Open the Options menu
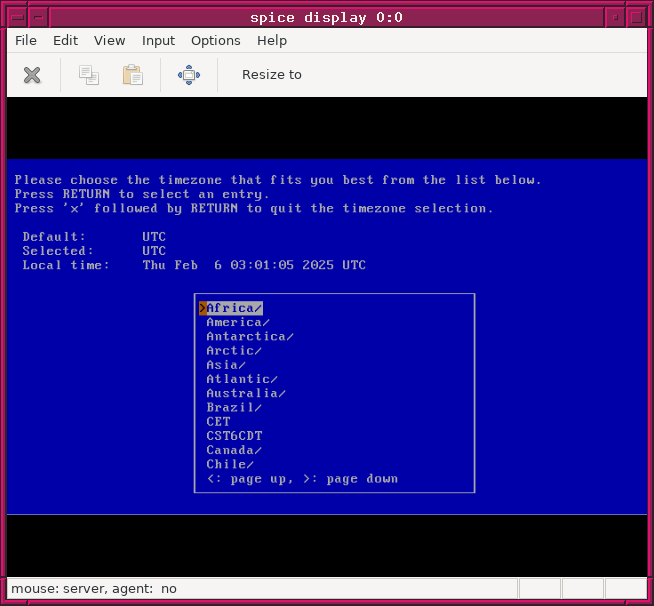The width and height of the screenshot is (654, 606). 216,41
